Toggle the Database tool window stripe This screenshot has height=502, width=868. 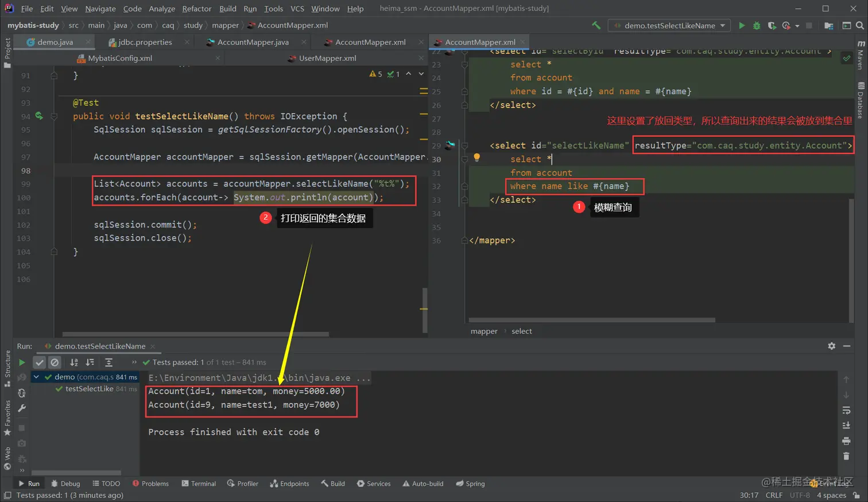[861, 100]
